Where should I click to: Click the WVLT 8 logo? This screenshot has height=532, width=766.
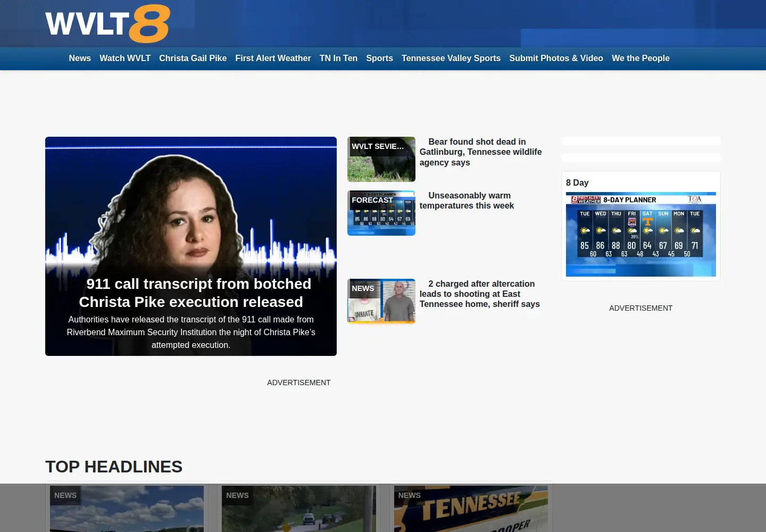point(107,24)
